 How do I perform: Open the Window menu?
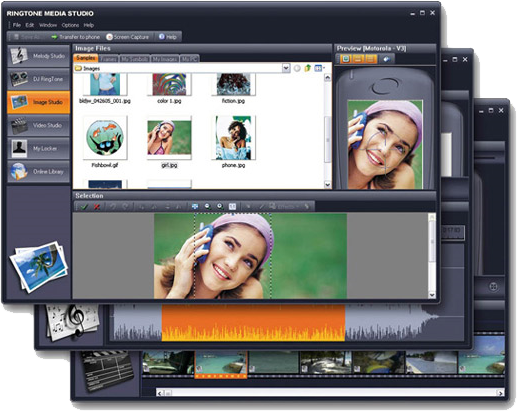48,25
